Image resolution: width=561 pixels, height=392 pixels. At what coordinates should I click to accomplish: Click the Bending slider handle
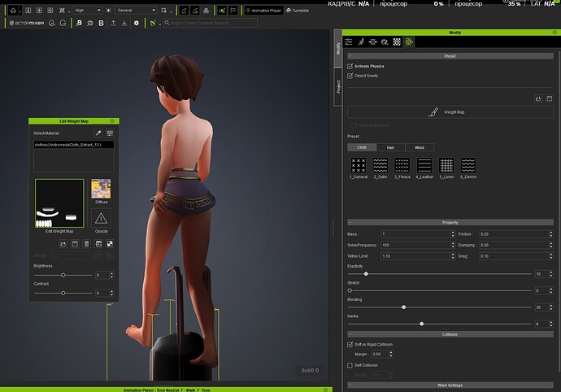click(403, 307)
